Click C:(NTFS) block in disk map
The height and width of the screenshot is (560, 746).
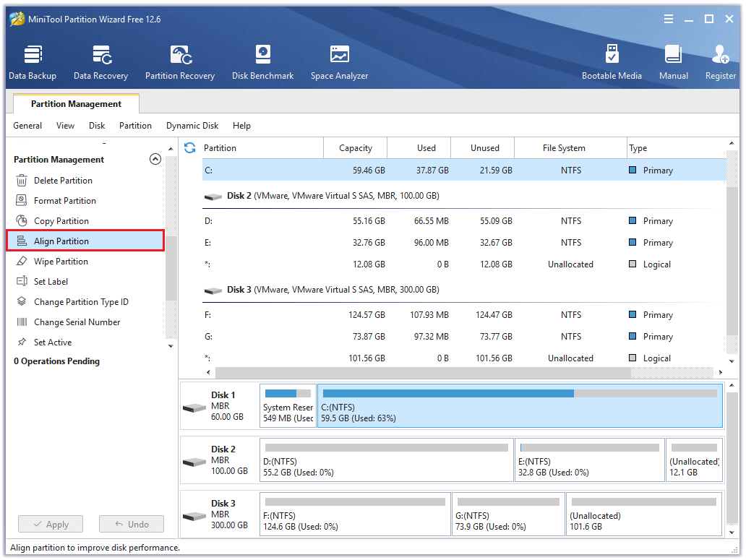click(x=520, y=406)
